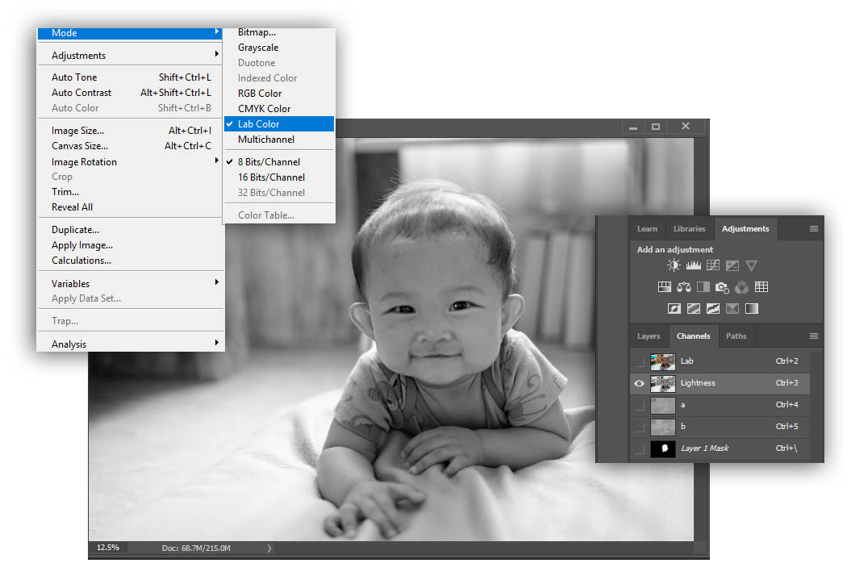Add a Channel Mixer adjustment
Image resolution: width=868 pixels, height=588 pixels.
pos(742,287)
